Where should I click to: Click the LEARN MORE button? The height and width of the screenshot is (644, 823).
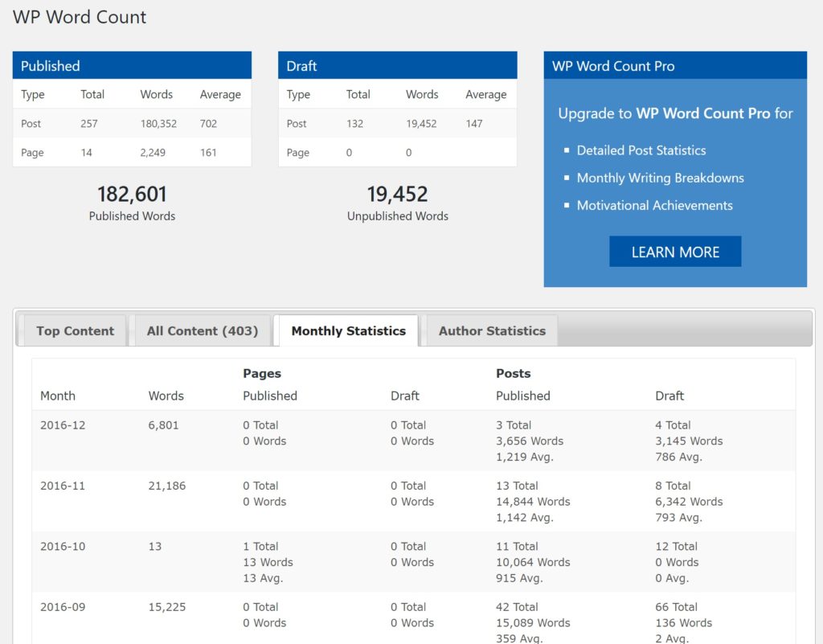point(675,251)
